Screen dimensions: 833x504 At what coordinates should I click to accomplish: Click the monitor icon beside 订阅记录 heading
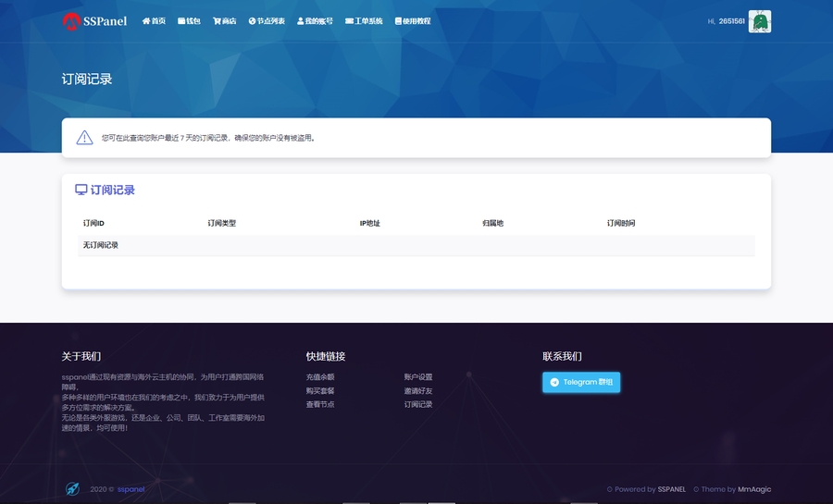[x=81, y=190]
